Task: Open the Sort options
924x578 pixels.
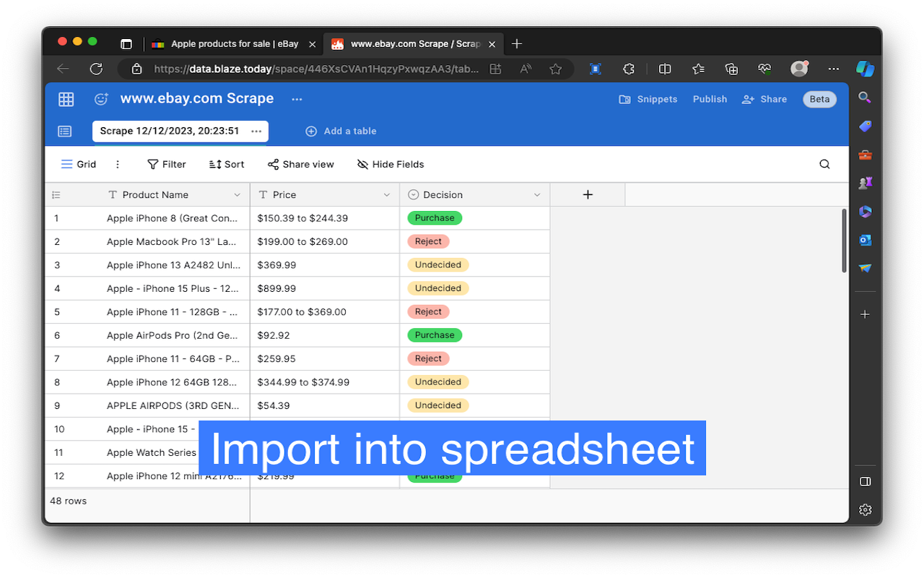Action: click(227, 164)
